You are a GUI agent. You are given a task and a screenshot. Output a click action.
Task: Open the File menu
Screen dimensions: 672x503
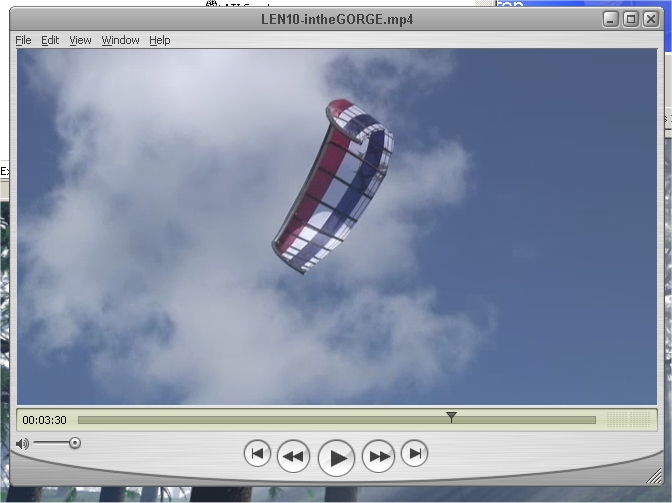click(23, 40)
